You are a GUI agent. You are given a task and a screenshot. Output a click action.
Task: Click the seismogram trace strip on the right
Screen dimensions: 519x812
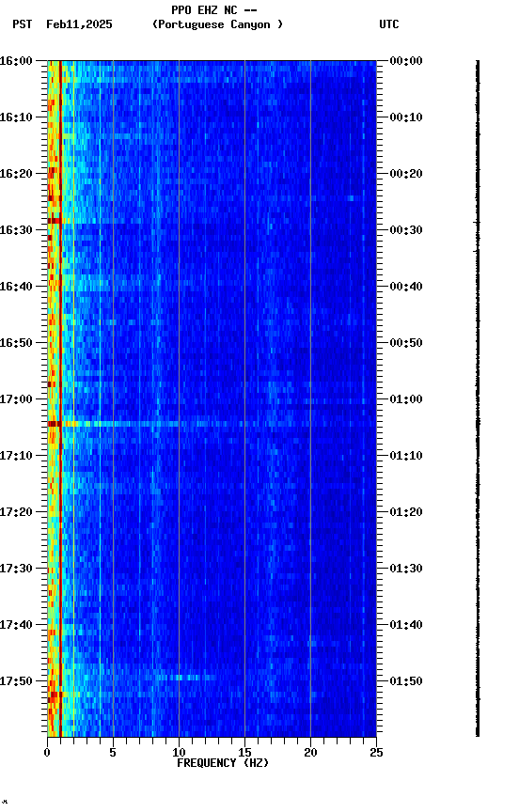pyautogui.click(x=478, y=398)
